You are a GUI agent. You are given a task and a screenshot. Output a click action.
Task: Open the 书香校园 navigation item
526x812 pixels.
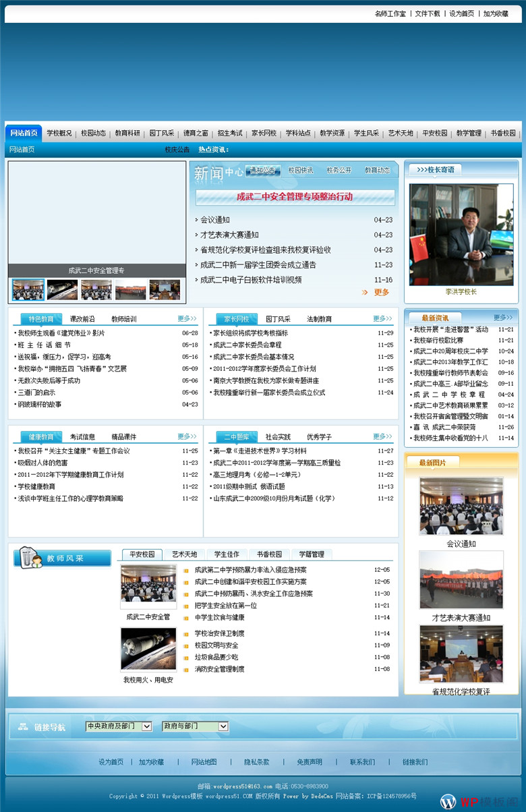point(503,134)
